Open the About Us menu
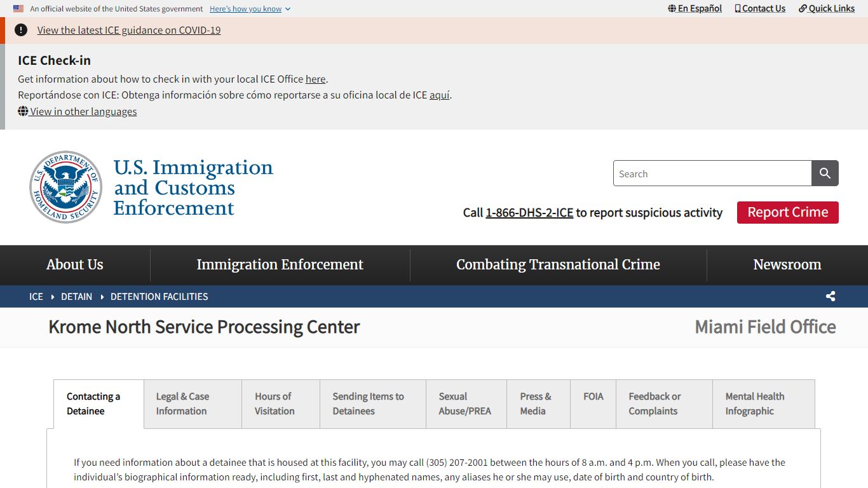This screenshot has width=868, height=488. click(x=75, y=264)
